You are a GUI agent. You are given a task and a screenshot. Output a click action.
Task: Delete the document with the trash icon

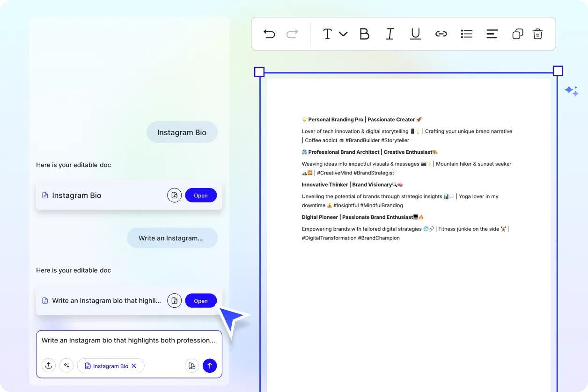[537, 34]
